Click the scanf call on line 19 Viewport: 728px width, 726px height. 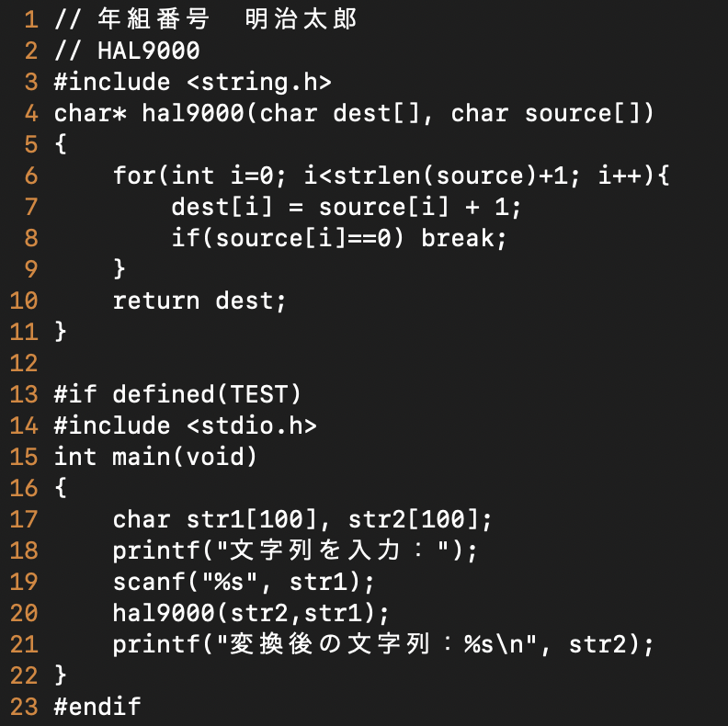(x=244, y=582)
